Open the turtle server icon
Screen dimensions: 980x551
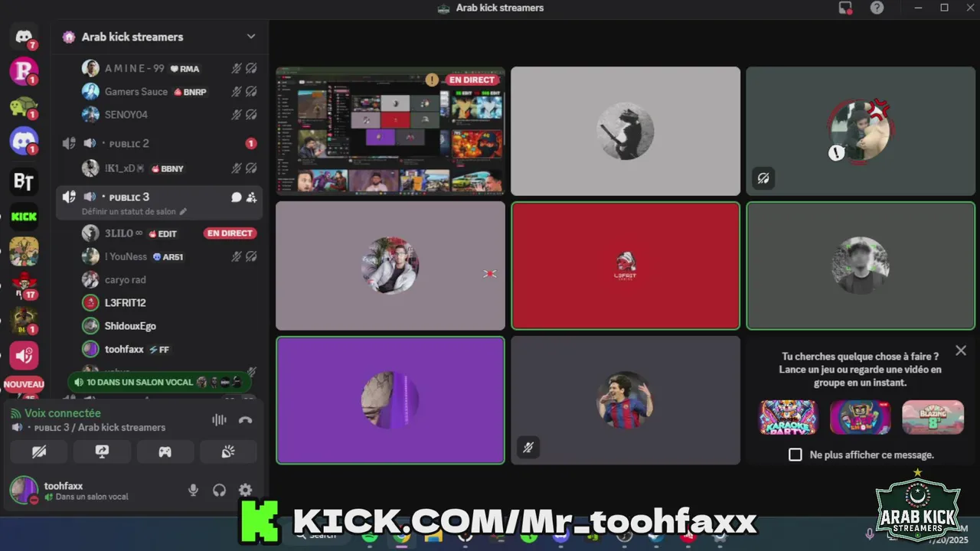click(24, 106)
